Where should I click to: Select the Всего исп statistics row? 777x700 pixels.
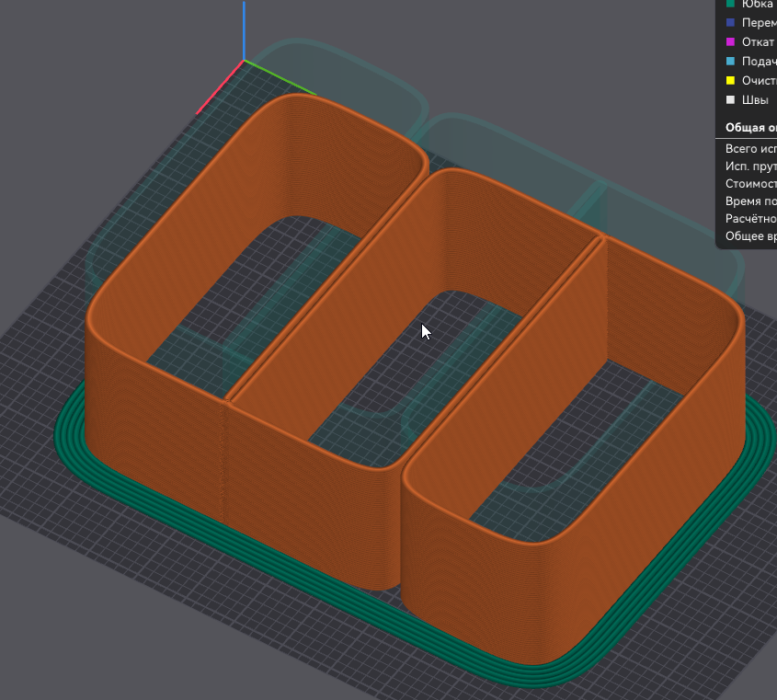point(749,148)
